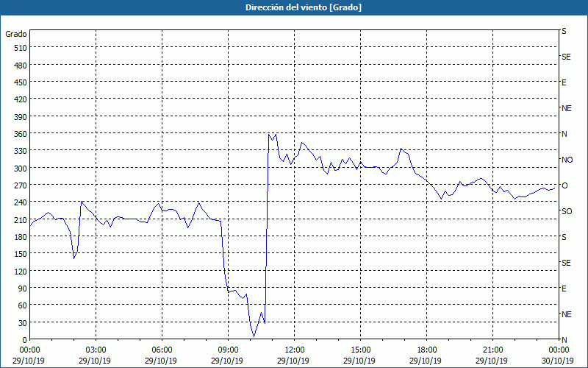Click the 270 degree axis label
The image size is (588, 368).
pyautogui.click(x=21, y=185)
